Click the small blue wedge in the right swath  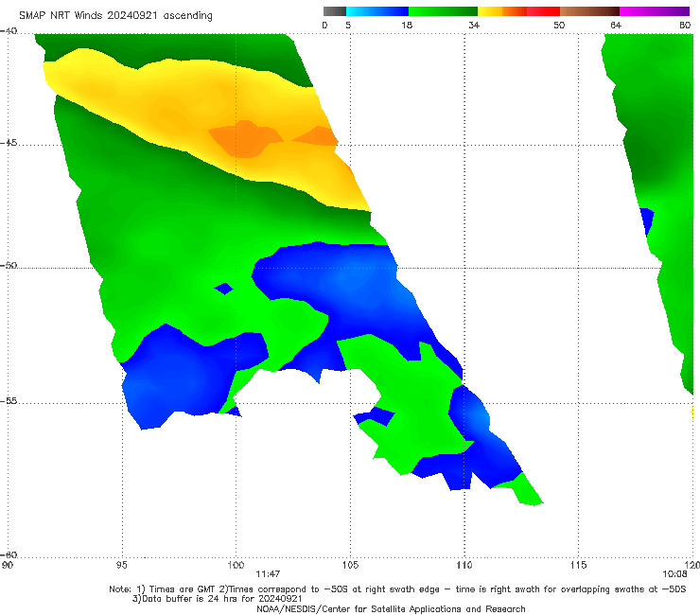pos(647,221)
